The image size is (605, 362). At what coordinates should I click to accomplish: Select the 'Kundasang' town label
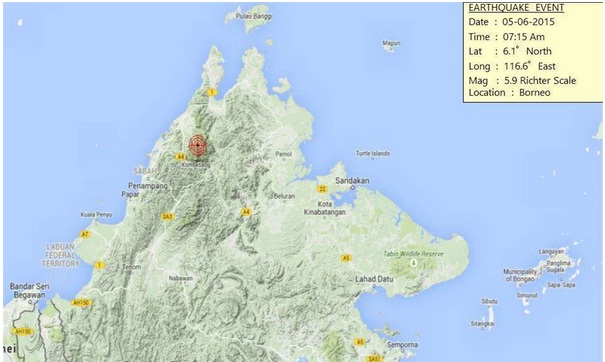(196, 165)
